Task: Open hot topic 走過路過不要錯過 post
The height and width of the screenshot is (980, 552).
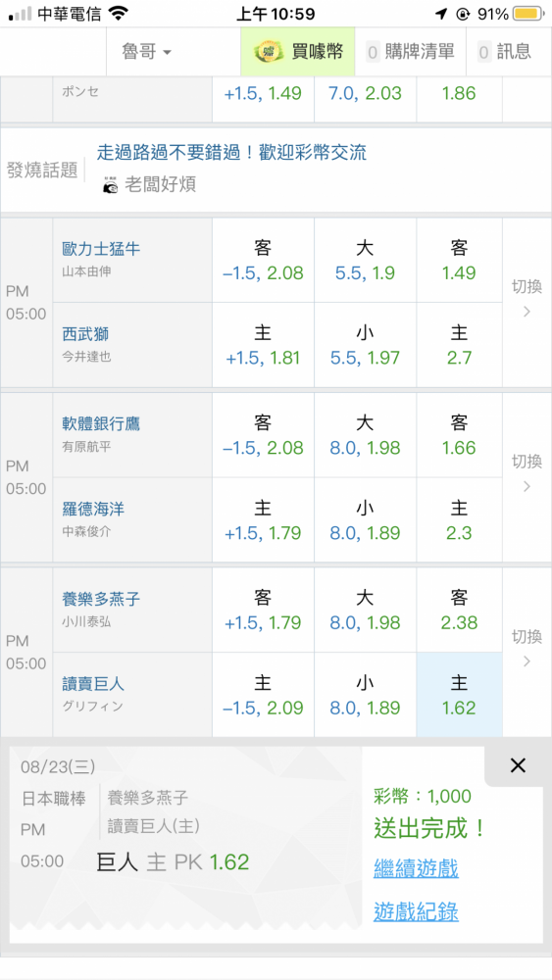Action: click(x=231, y=152)
